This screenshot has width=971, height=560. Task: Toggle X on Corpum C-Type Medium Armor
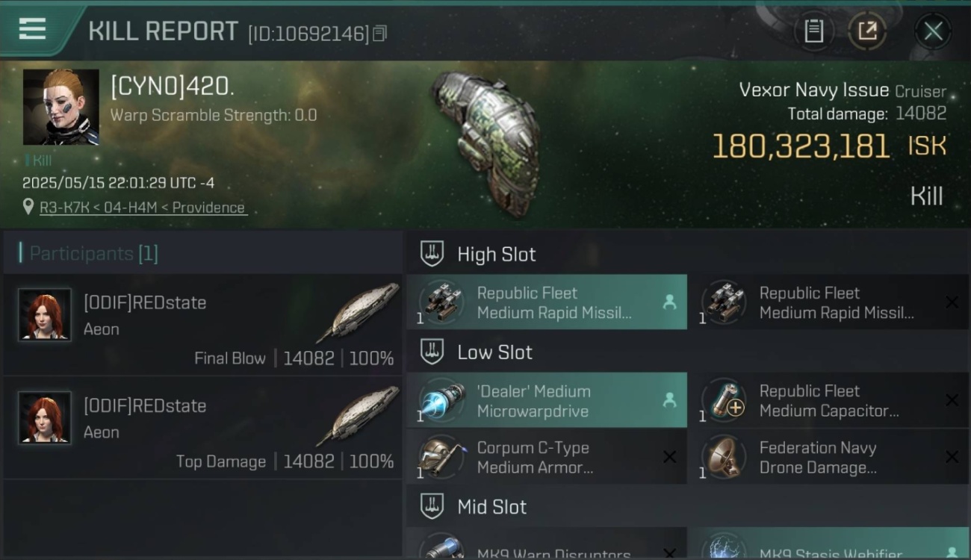pyautogui.click(x=669, y=457)
